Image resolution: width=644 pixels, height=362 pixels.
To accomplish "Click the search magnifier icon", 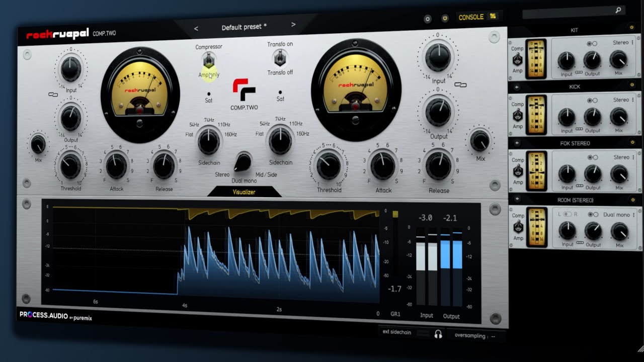I will pyautogui.click(x=618, y=10).
